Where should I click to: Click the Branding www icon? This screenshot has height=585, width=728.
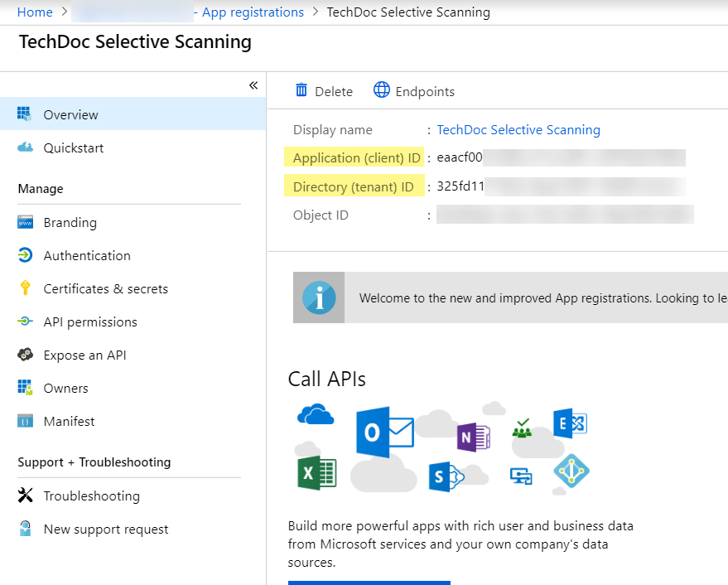tap(25, 222)
